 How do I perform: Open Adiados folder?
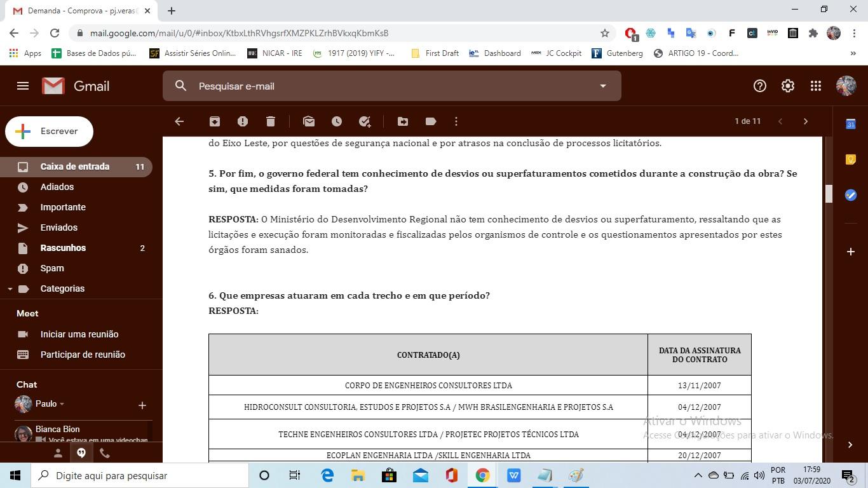[76, 187]
